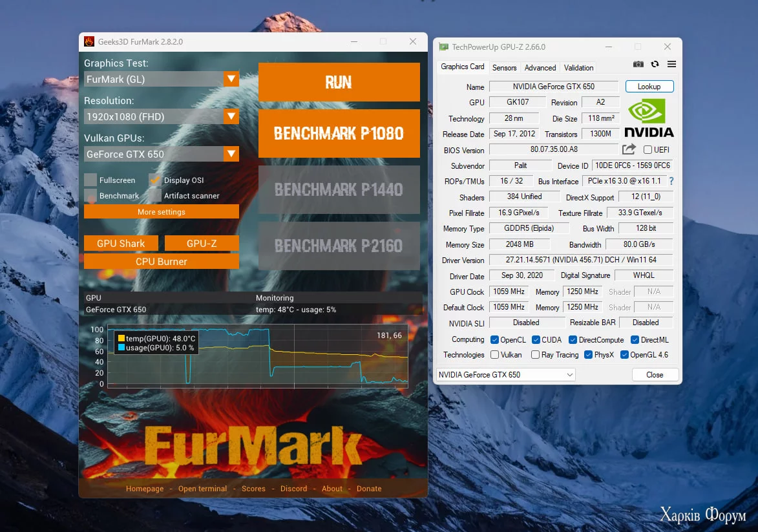Image resolution: width=758 pixels, height=532 pixels.
Task: Toggle the DirectCompute checkbox
Action: click(x=573, y=339)
